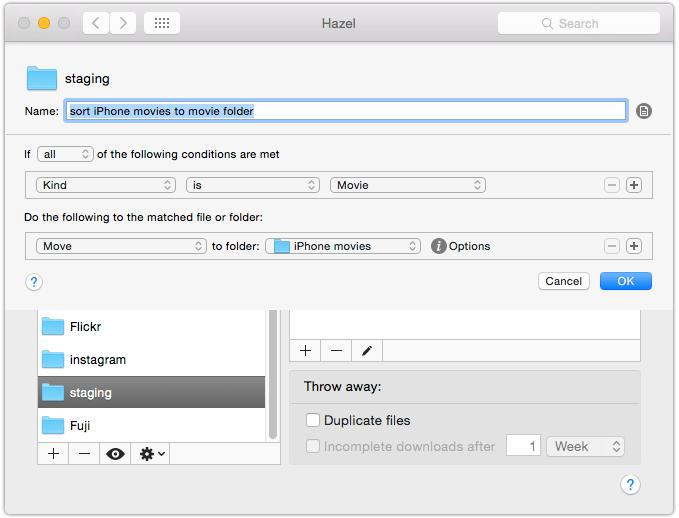Add a new condition after Kind row

coord(634,185)
